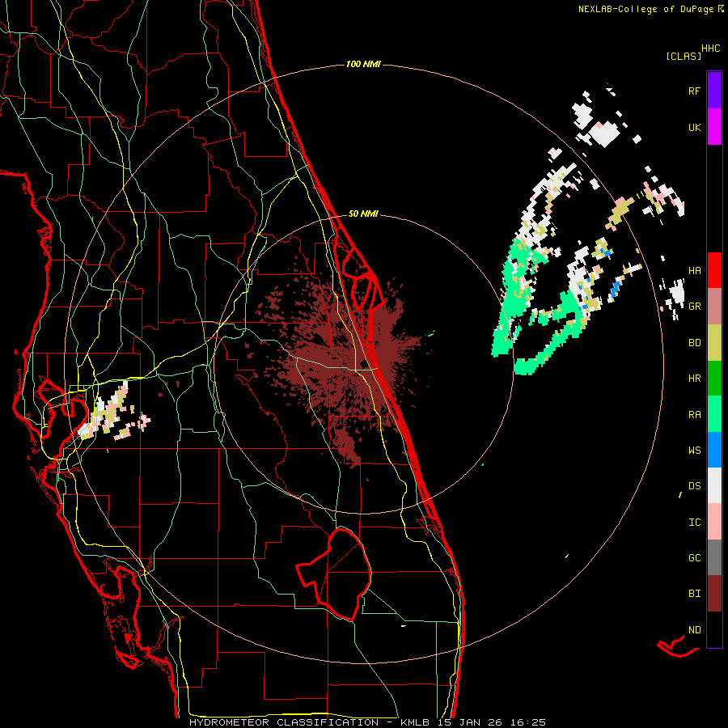728x728 pixels.
Task: Click the UK magenta legend swatch
Action: (714, 127)
